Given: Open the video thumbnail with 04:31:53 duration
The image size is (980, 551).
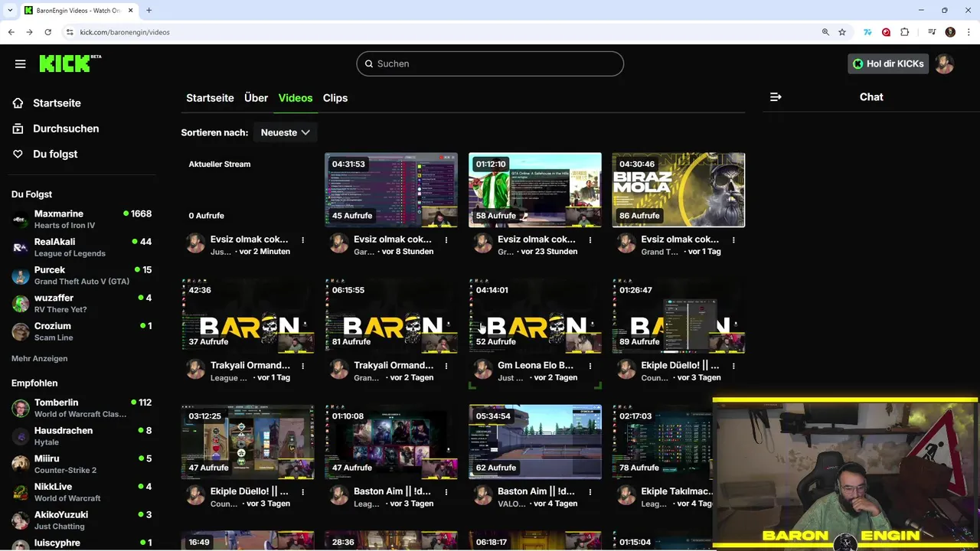Looking at the screenshot, I should (391, 190).
